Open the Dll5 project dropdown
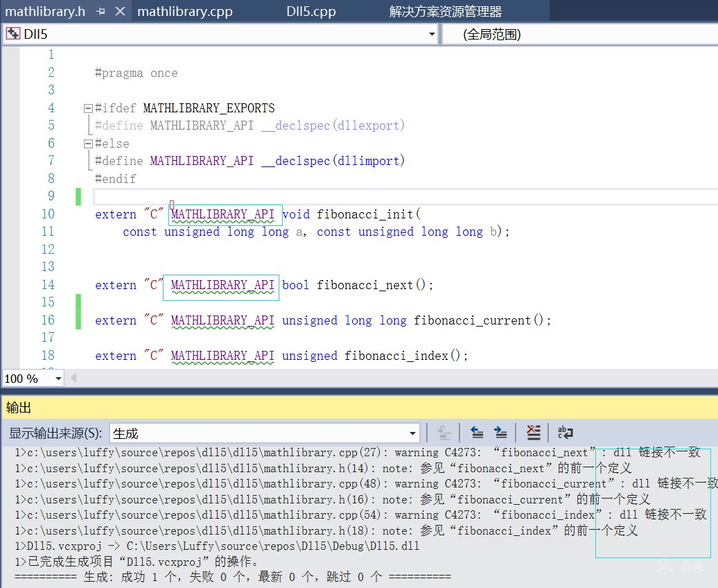Image resolution: width=718 pixels, height=588 pixels. 431,35
